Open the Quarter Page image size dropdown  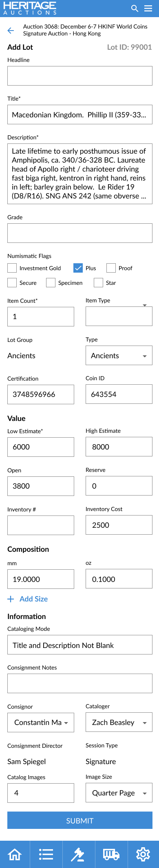coord(119,793)
